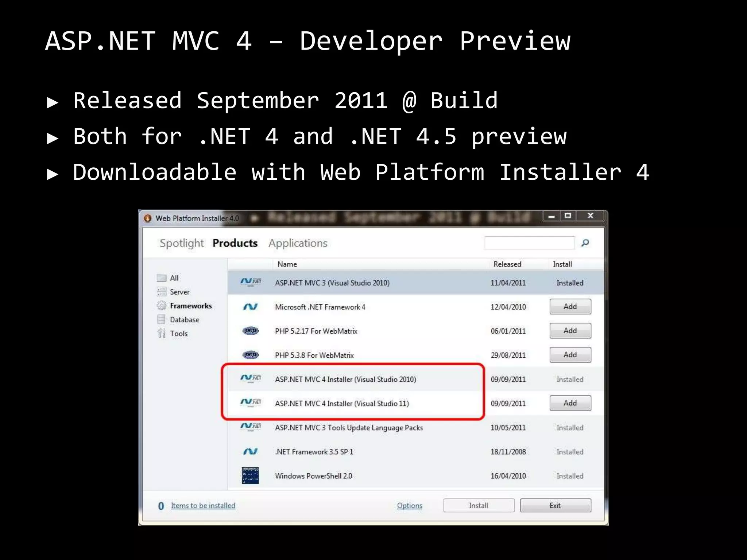This screenshot has height=560, width=747.
Task: Click the MVC 4 Installer (Visual Studio 2010) icon
Action: pos(251,378)
